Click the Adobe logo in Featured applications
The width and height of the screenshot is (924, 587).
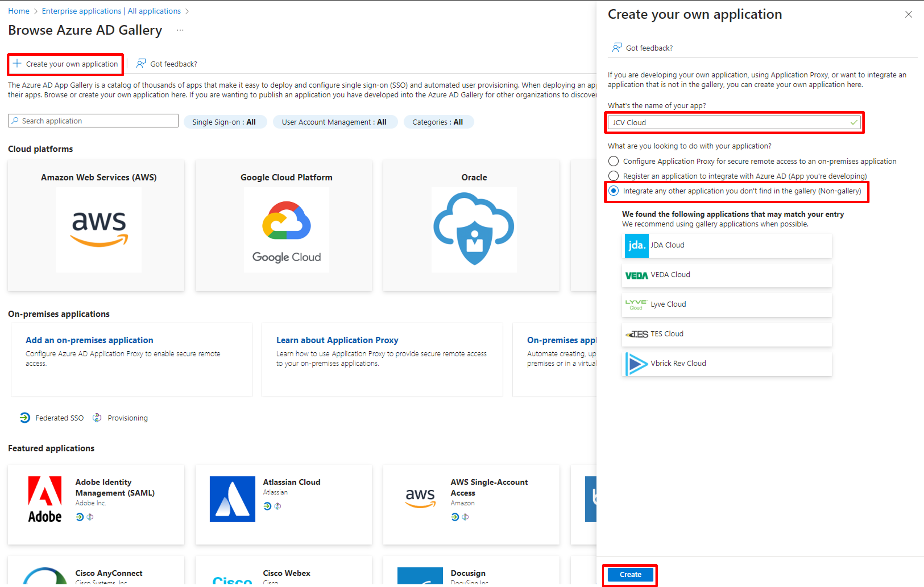[45, 499]
